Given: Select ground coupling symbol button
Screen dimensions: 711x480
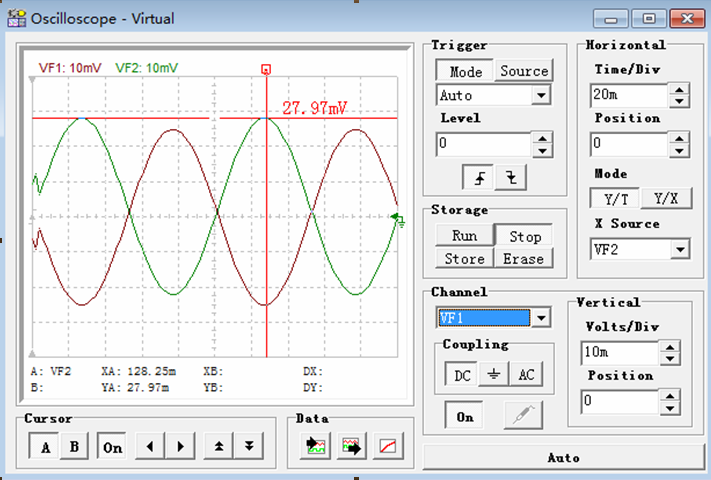Looking at the screenshot, I should [x=494, y=374].
